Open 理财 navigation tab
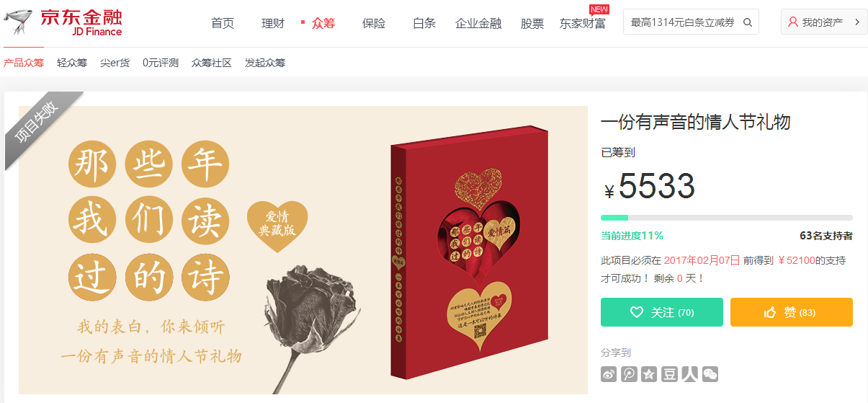This screenshot has height=403, width=868. [x=273, y=23]
